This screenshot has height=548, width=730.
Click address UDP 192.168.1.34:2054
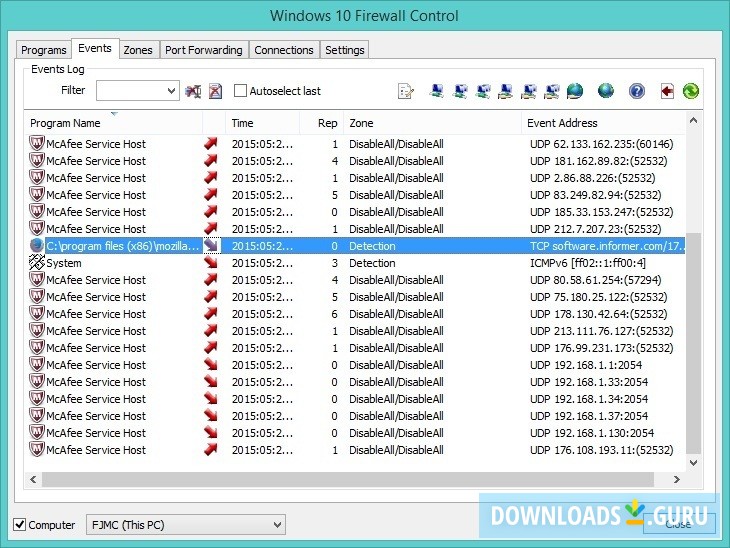click(589, 399)
